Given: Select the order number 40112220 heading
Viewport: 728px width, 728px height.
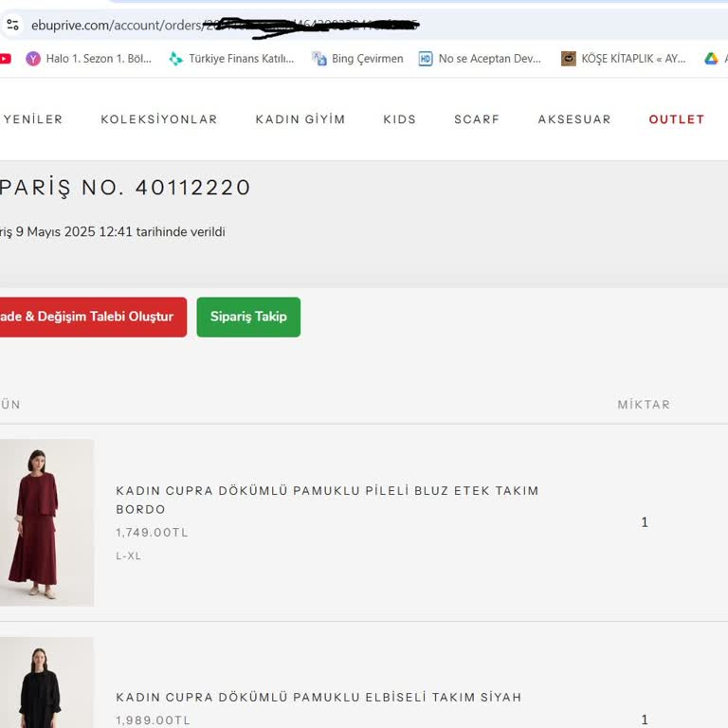Looking at the screenshot, I should [x=125, y=188].
